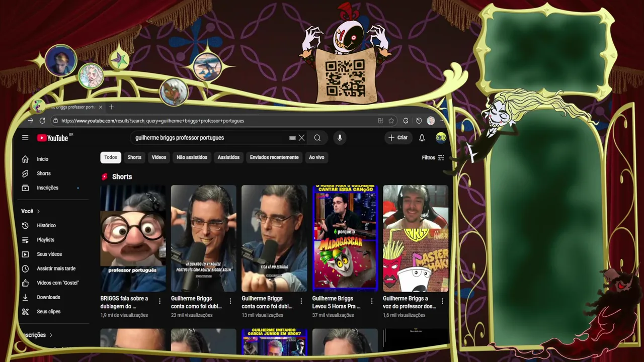
Task: Click the browser profile avatar in the toolbar
Action: coord(431,121)
